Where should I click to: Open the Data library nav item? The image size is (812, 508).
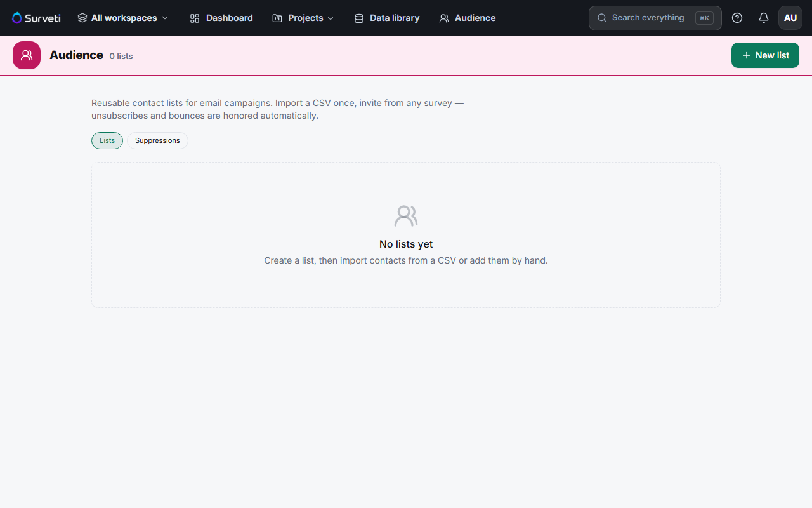387,18
